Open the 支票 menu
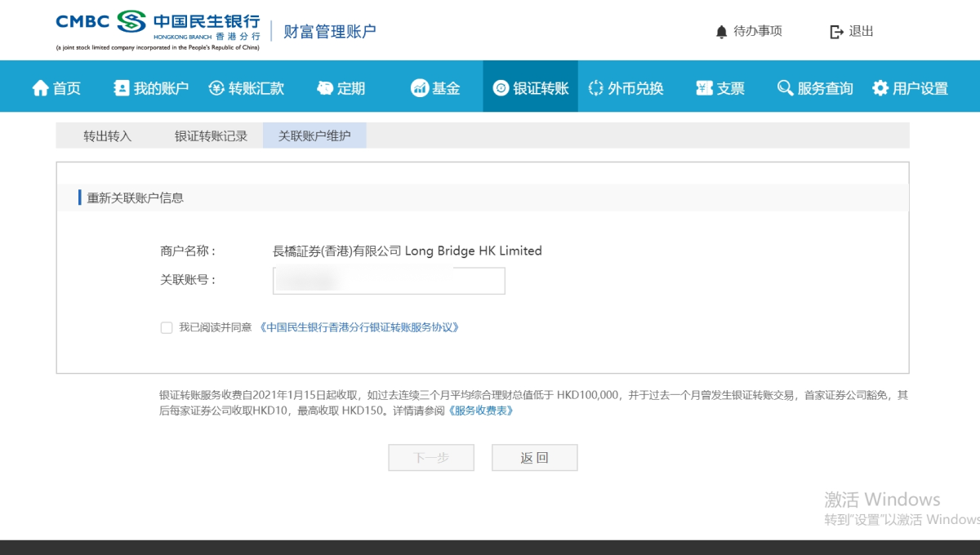The height and width of the screenshot is (555, 980). click(x=721, y=88)
